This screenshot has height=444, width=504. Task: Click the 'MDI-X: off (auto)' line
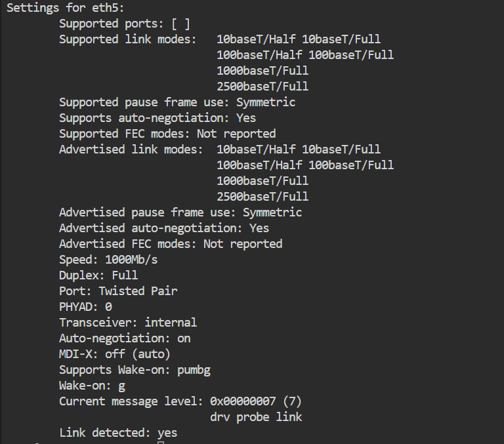115,354
